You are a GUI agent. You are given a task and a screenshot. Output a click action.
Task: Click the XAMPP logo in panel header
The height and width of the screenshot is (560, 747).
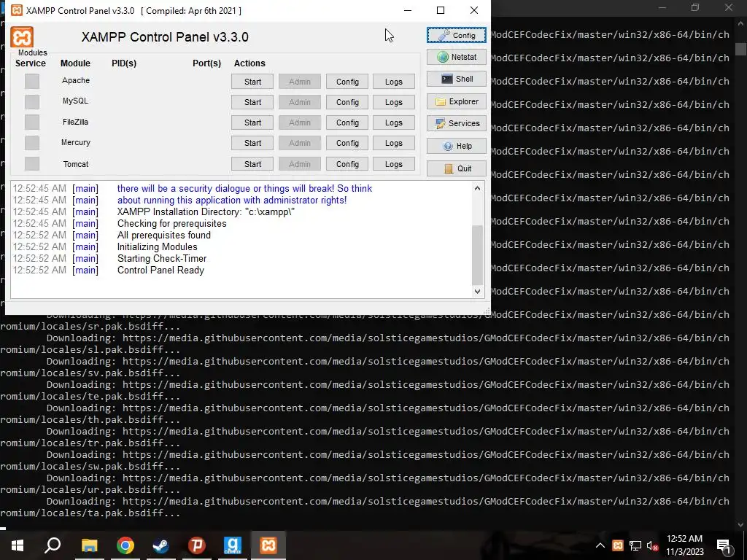coord(22,37)
